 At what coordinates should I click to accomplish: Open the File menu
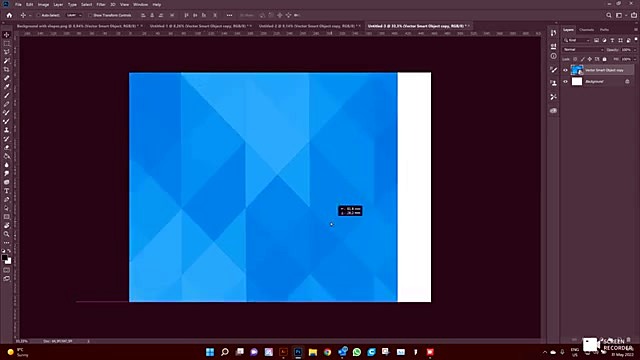pyautogui.click(x=18, y=4)
